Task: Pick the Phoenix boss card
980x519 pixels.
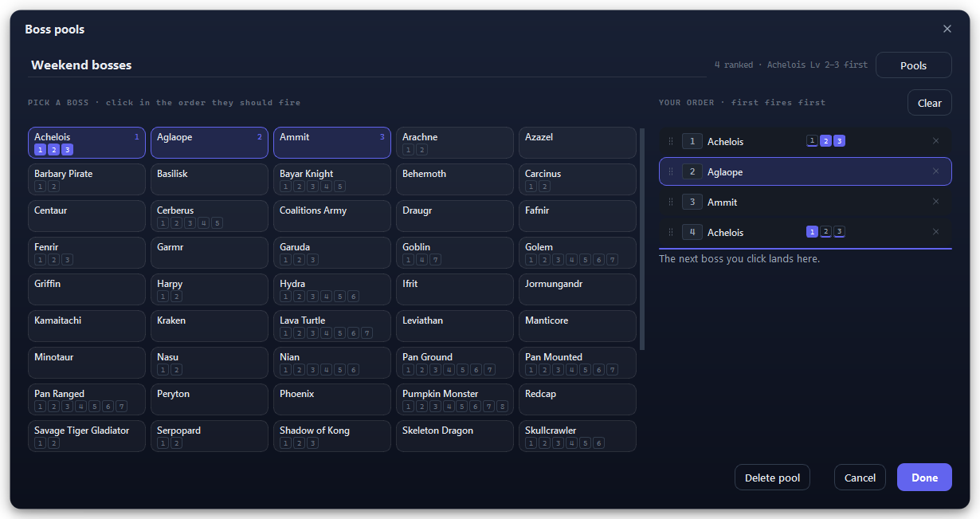Action: pos(332,399)
